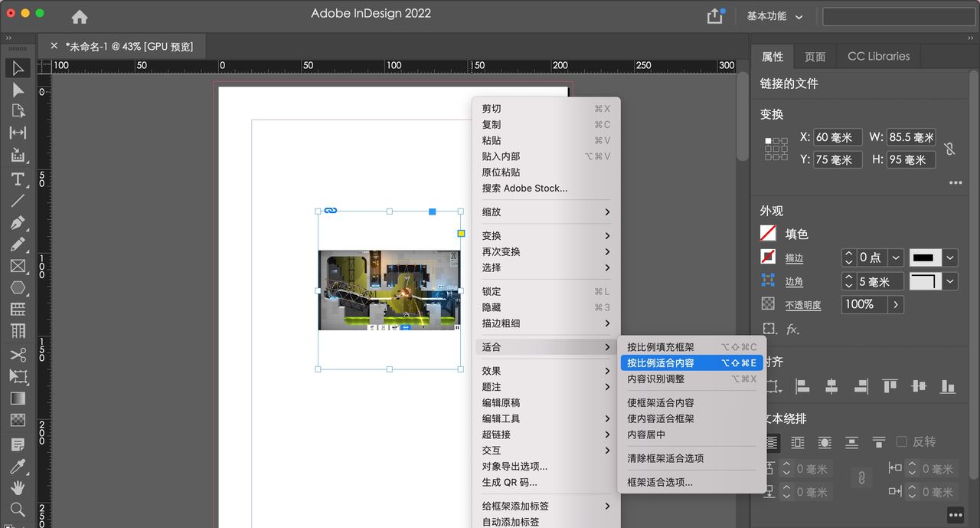Click the W width input field
The height and width of the screenshot is (528, 980).
910,137
